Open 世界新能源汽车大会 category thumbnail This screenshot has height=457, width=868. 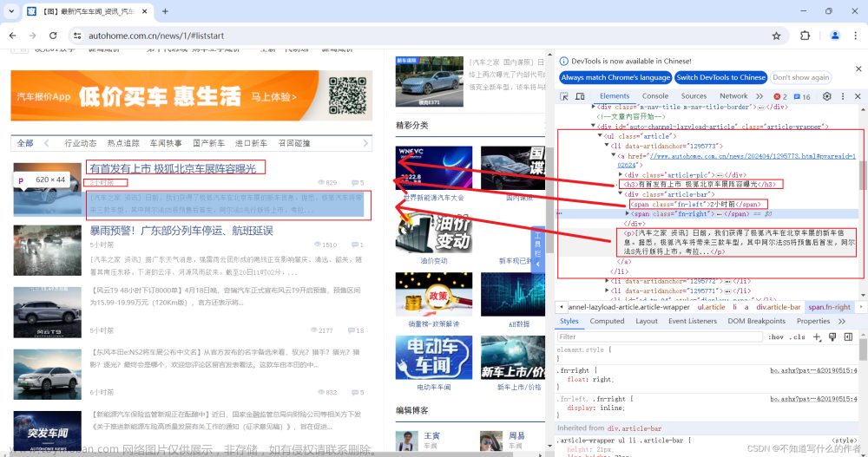click(x=434, y=168)
